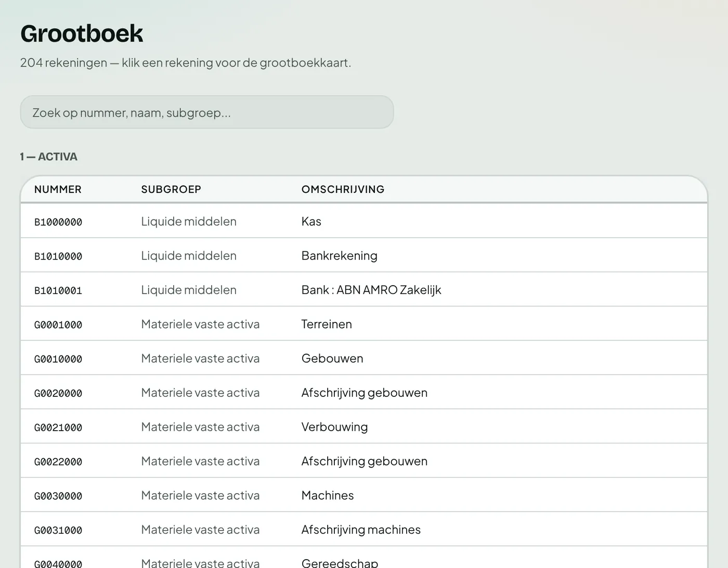Click Liquide middelen in the Kas row
Viewport: 728px width, 568px height.
189,221
